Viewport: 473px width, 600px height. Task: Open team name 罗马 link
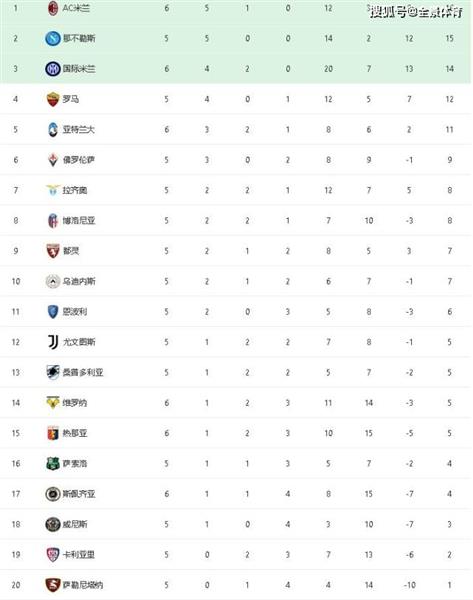click(71, 99)
